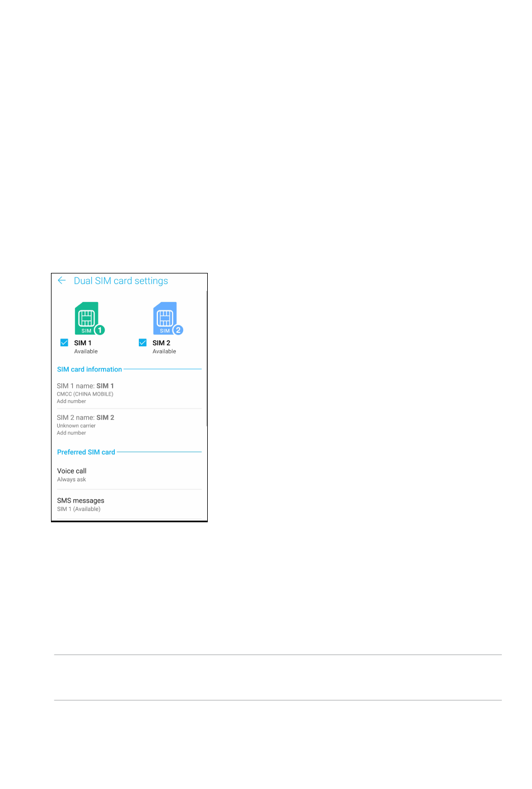The width and height of the screenshot is (532, 789).
Task: Tap "Add number" under Unknown carrier
Action: point(72,433)
